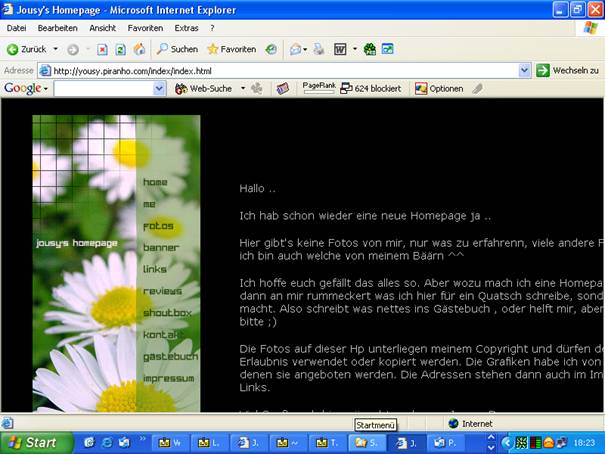
Task: Open the Extras menu
Action: pos(186,28)
